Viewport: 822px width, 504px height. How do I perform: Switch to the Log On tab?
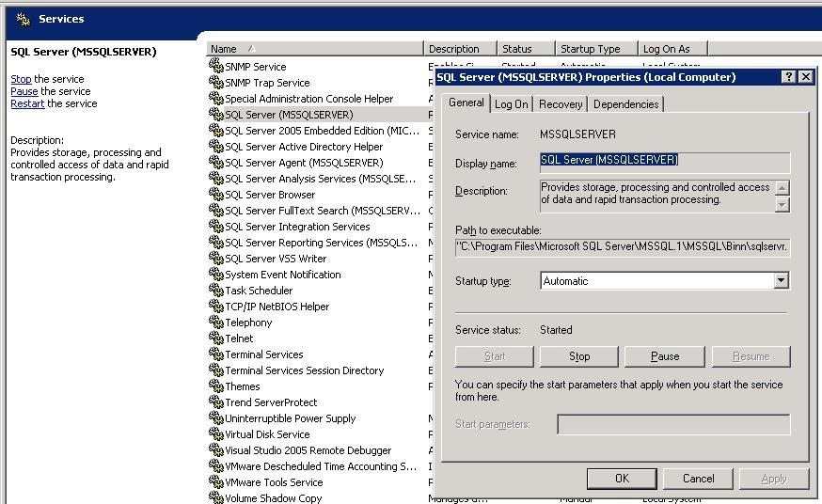511,104
